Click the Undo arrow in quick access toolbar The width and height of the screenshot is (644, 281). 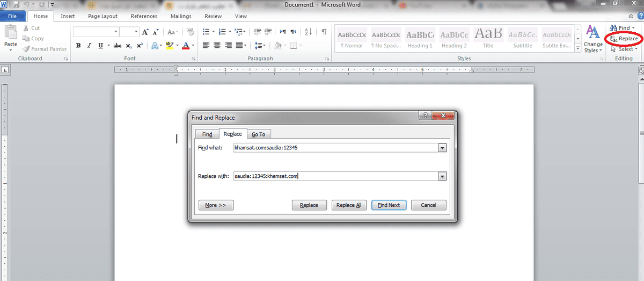[27, 4]
